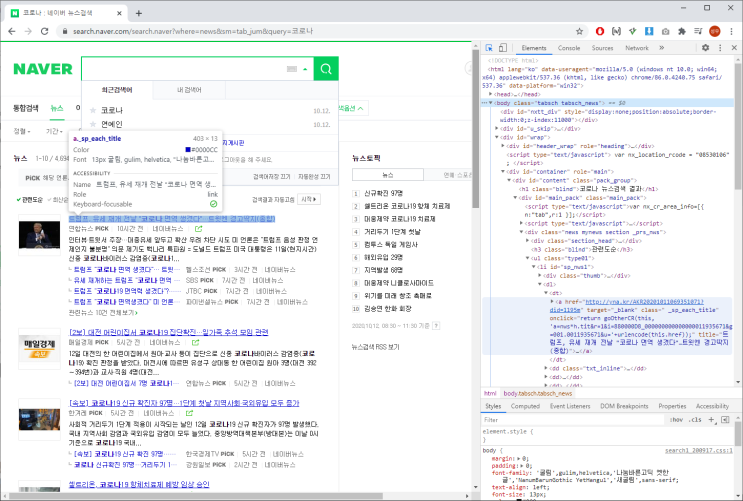
Task: Open DevTools settings gear
Action: click(706, 48)
